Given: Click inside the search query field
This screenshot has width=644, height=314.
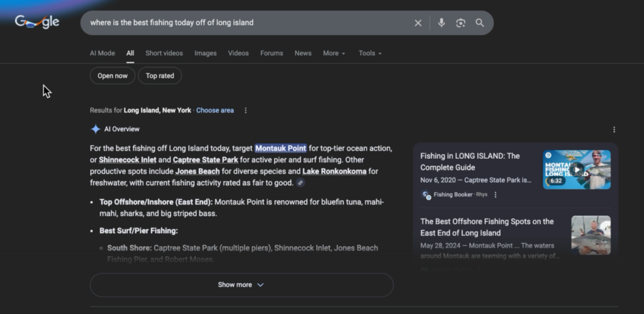Looking at the screenshot, I should coord(245,23).
